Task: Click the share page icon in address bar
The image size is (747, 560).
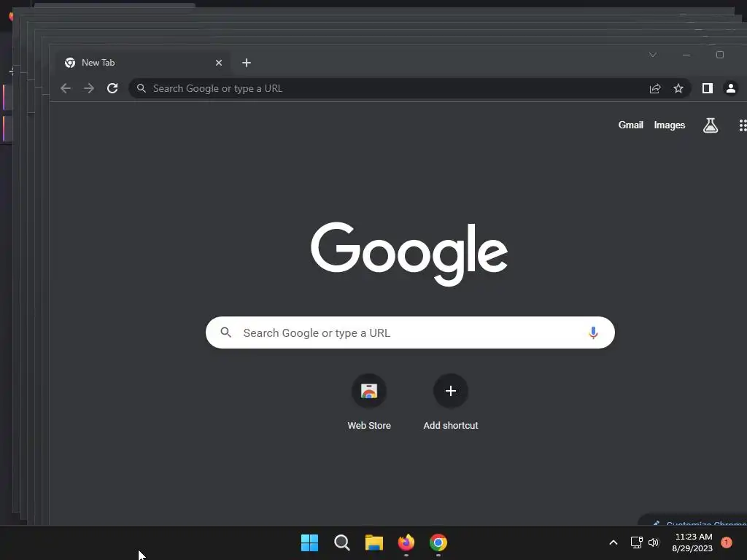Action: coord(655,88)
